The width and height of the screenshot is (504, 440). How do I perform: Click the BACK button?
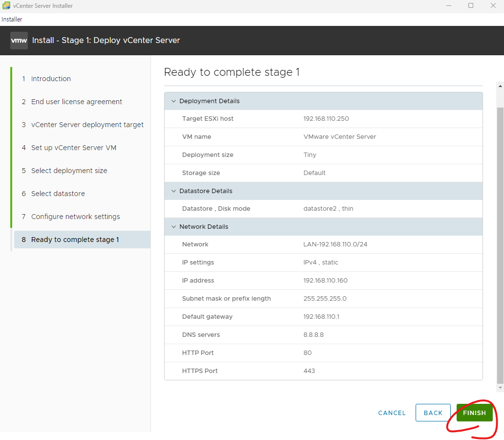tap(433, 413)
